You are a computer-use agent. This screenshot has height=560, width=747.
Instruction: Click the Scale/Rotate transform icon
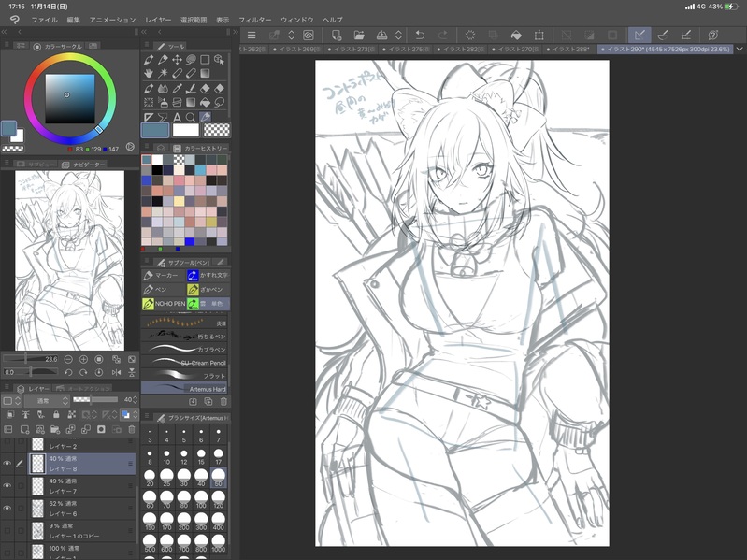(539, 35)
